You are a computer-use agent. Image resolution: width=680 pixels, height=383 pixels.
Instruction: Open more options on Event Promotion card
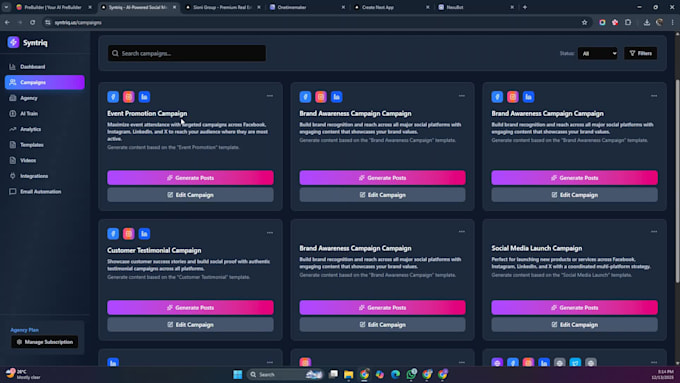tap(270, 96)
